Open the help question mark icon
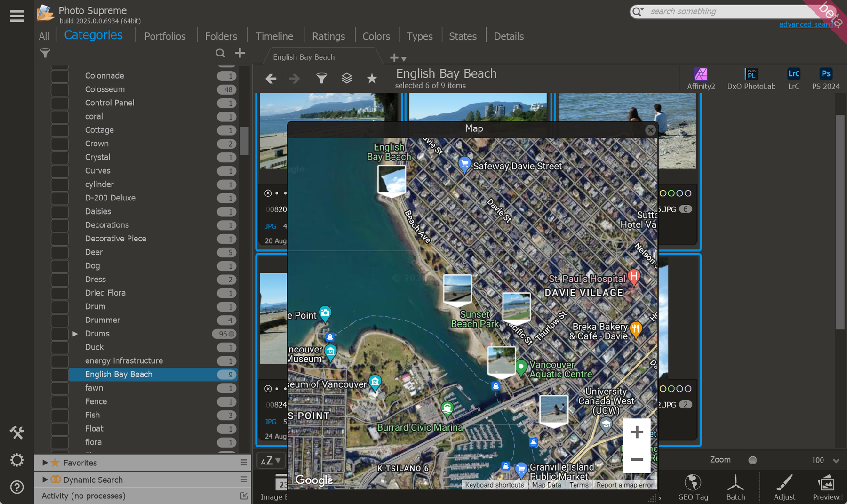847x504 pixels. [x=17, y=487]
